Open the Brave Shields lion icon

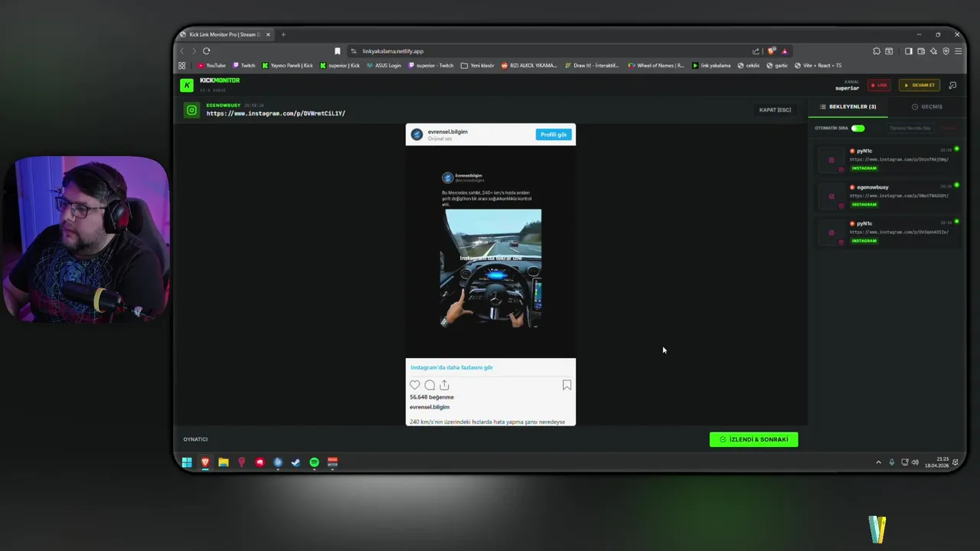tap(772, 51)
